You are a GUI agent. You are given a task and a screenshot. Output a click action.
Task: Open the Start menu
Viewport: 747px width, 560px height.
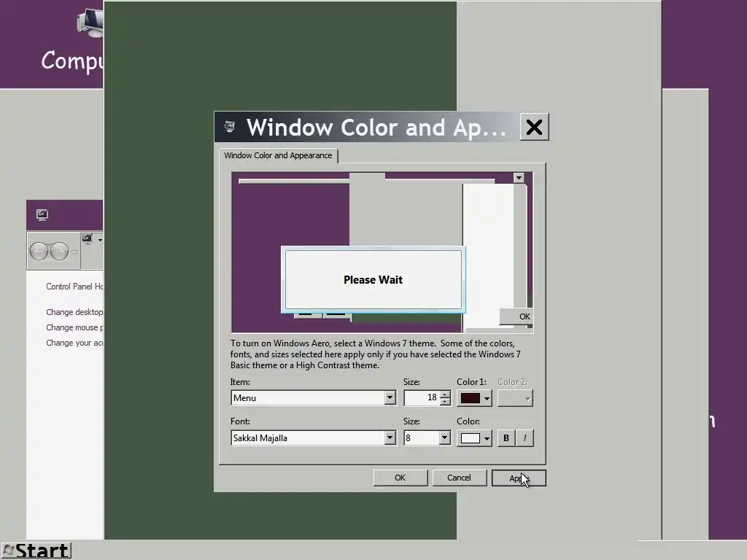click(x=36, y=551)
